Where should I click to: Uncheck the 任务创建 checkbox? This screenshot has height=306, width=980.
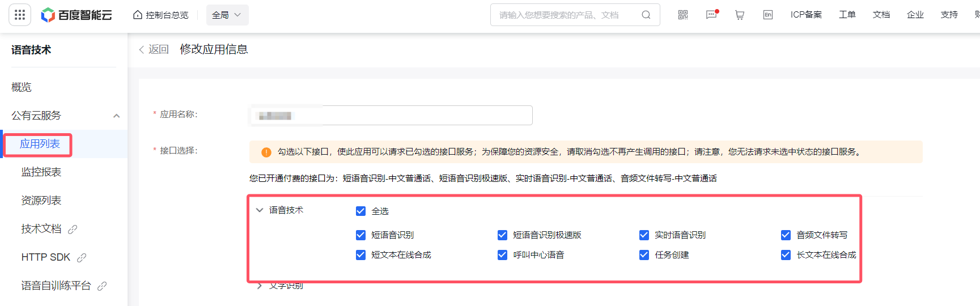click(644, 254)
